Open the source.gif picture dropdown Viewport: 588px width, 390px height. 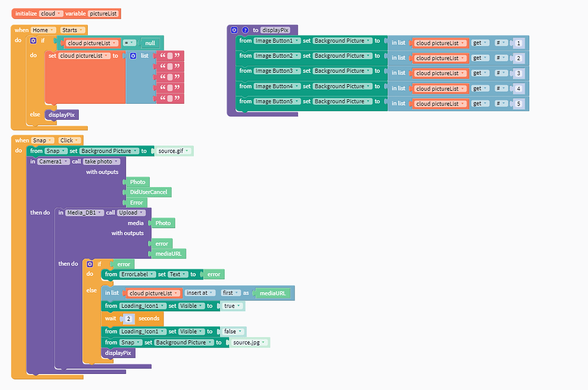click(173, 151)
